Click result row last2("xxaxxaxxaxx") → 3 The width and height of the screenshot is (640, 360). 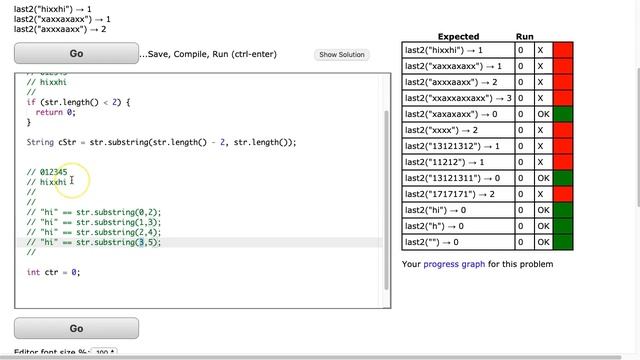487,98
